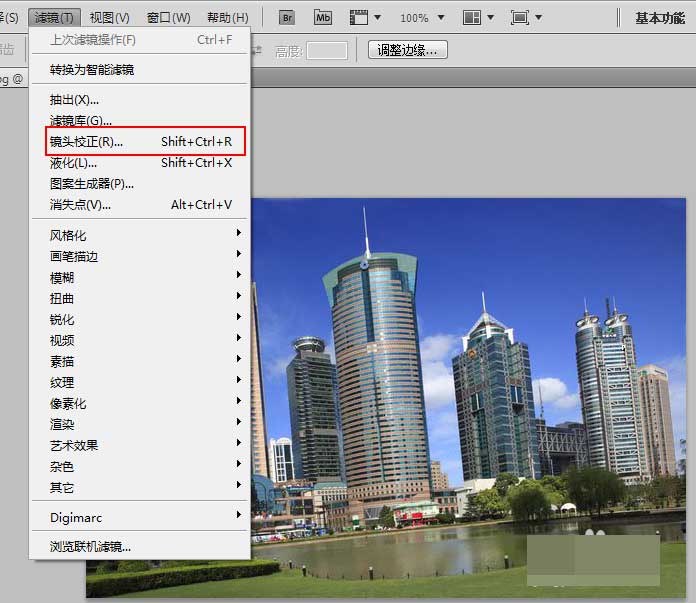Open the 窗口(W) menu
Screen dimensions: 696x603
pyautogui.click(x=169, y=18)
